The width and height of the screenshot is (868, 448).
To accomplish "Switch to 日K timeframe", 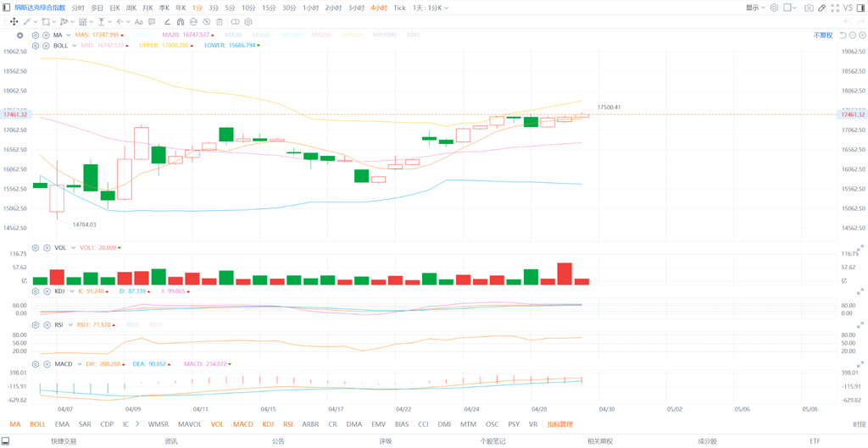I will (114, 8).
